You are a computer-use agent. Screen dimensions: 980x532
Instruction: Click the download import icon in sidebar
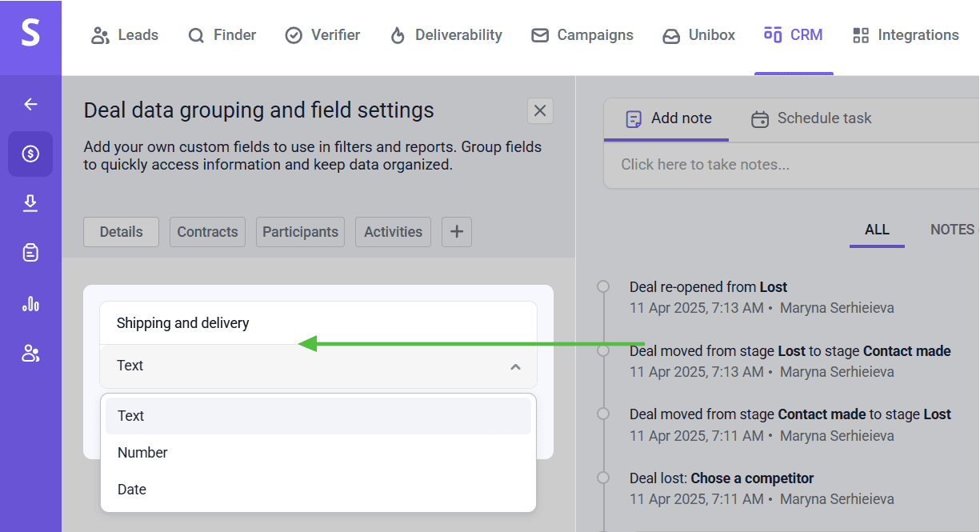click(30, 204)
